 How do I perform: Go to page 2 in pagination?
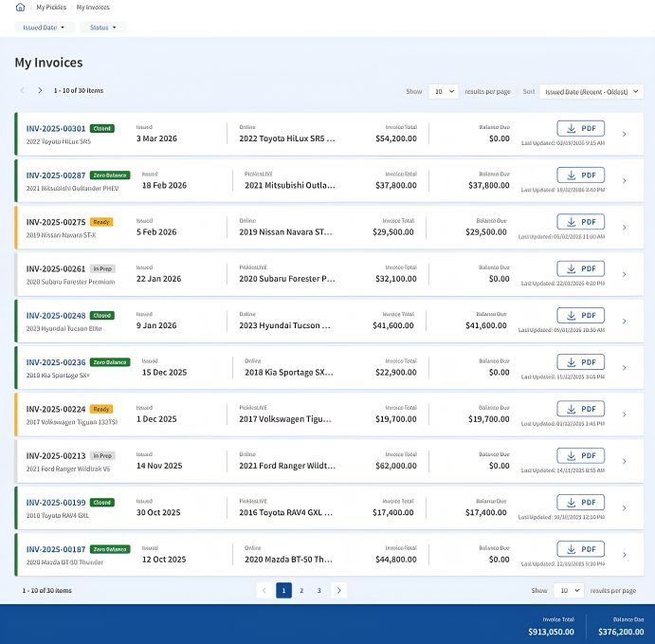pyautogui.click(x=301, y=591)
